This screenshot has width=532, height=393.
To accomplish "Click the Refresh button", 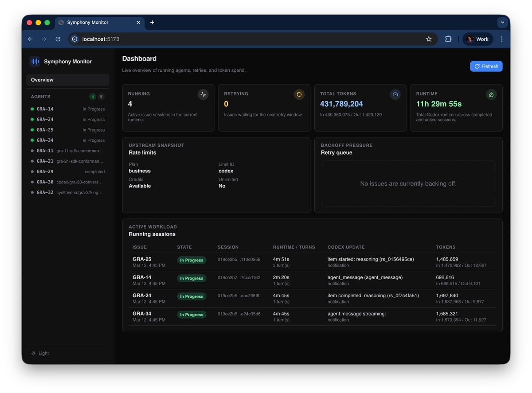I will click(486, 66).
